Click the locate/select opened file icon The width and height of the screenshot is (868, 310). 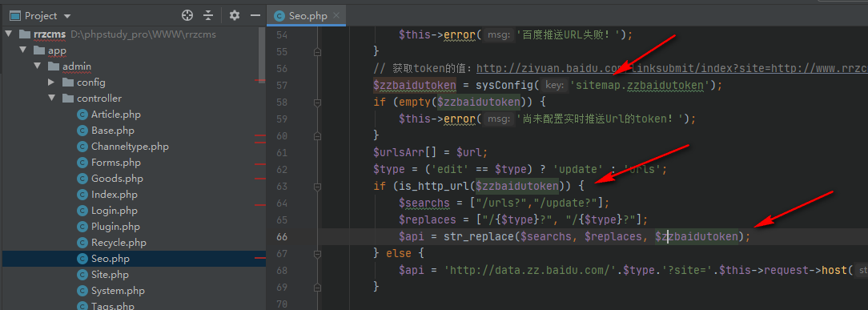click(187, 15)
